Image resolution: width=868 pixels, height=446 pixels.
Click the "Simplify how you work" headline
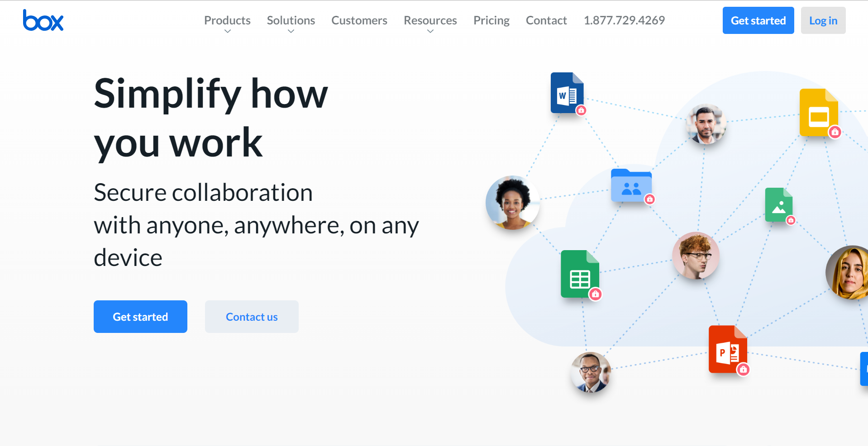211,119
